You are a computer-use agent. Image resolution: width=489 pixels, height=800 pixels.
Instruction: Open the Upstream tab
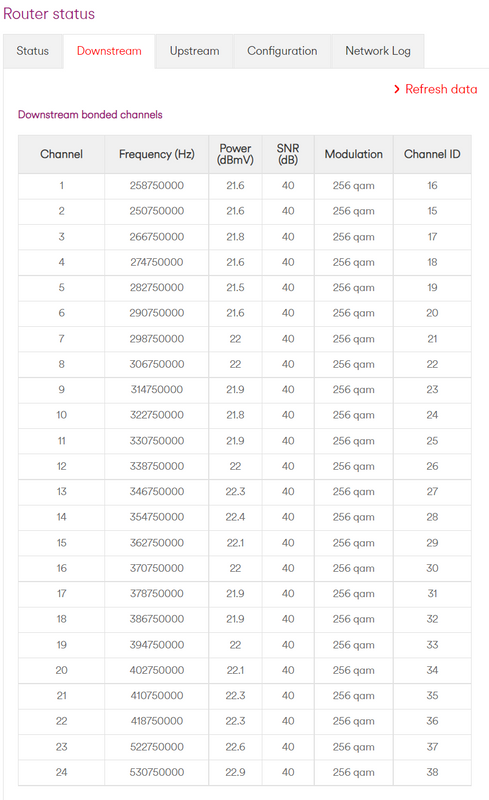[194, 51]
